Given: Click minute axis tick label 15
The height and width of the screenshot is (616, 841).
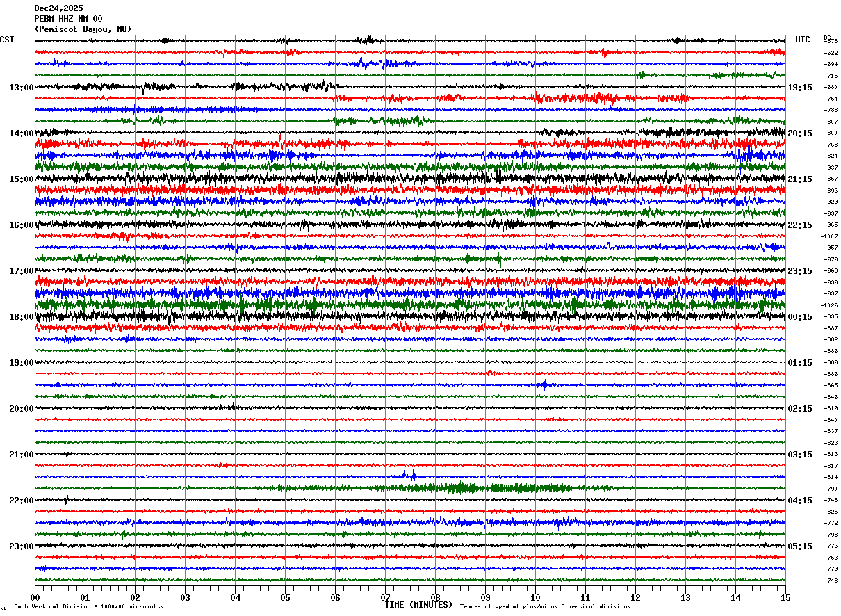Looking at the screenshot, I should coord(785,597).
